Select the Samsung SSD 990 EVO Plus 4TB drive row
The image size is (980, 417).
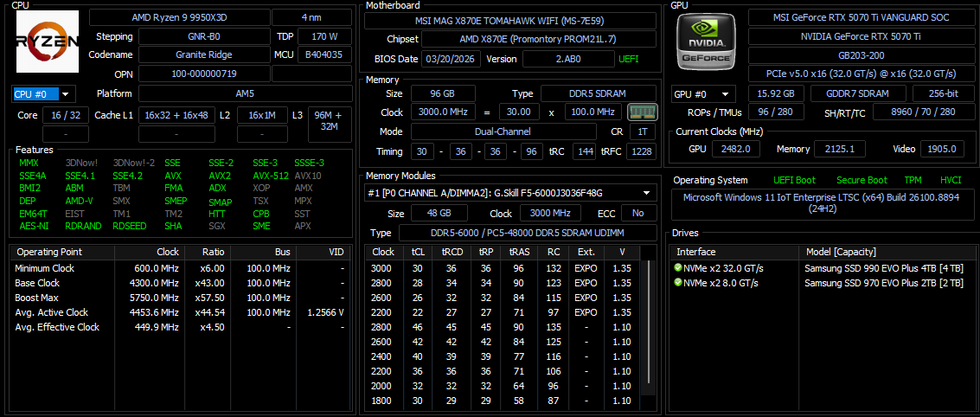click(x=823, y=268)
